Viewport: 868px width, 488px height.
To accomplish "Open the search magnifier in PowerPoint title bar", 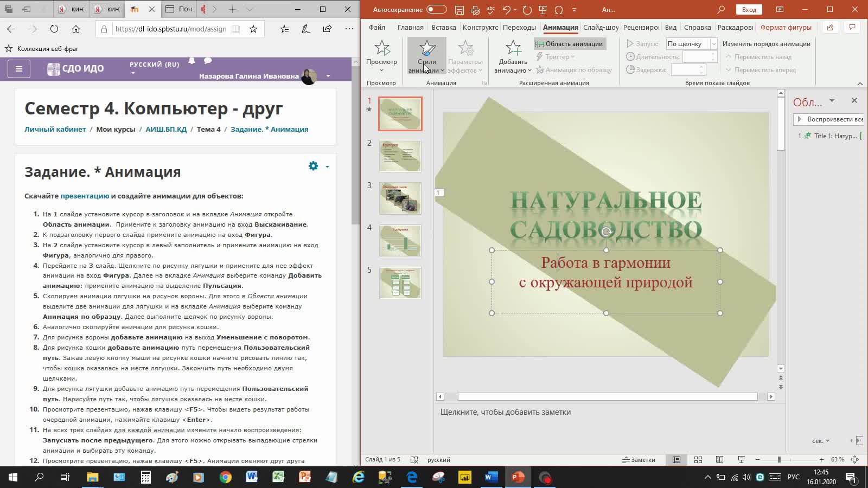I will pos(721,10).
